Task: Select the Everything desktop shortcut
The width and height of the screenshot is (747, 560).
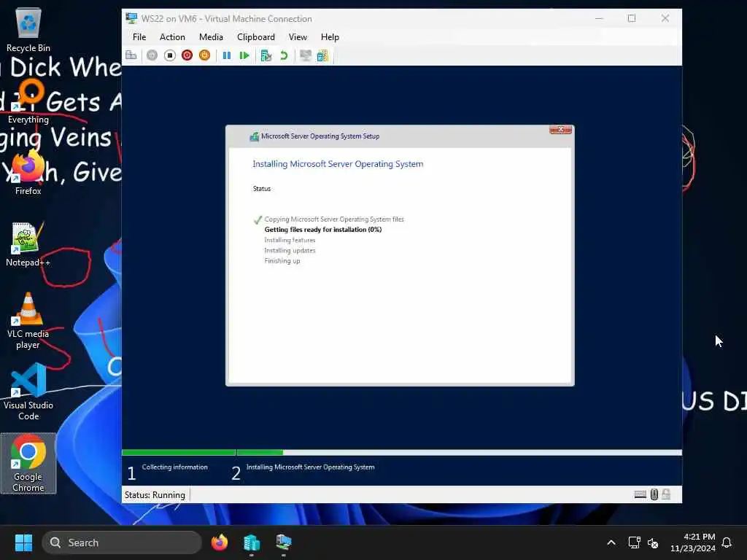Action: (x=28, y=102)
